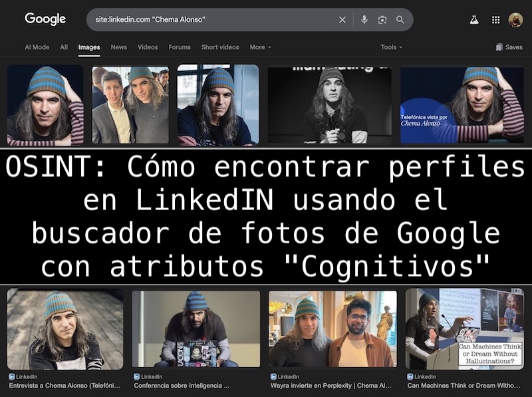Submit search with the magnifier icon
Screen dimensions: 532x397
click(400, 20)
